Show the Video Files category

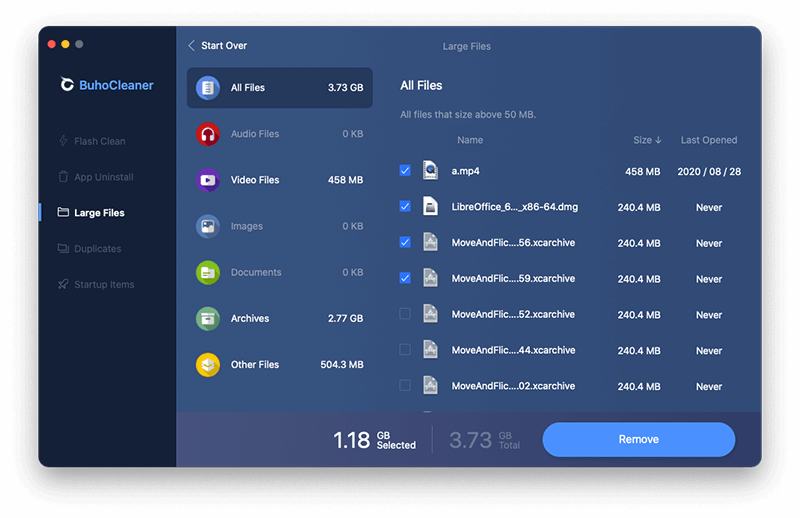click(x=280, y=180)
